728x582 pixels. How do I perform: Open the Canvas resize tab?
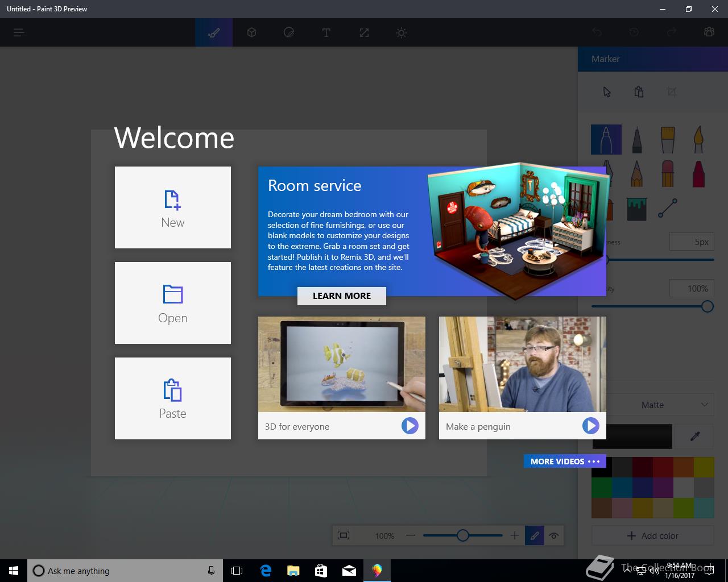click(364, 32)
